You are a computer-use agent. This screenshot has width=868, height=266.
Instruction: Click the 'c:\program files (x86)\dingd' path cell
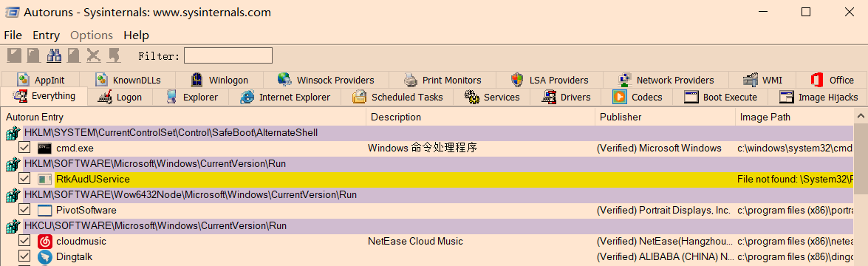coord(795,256)
